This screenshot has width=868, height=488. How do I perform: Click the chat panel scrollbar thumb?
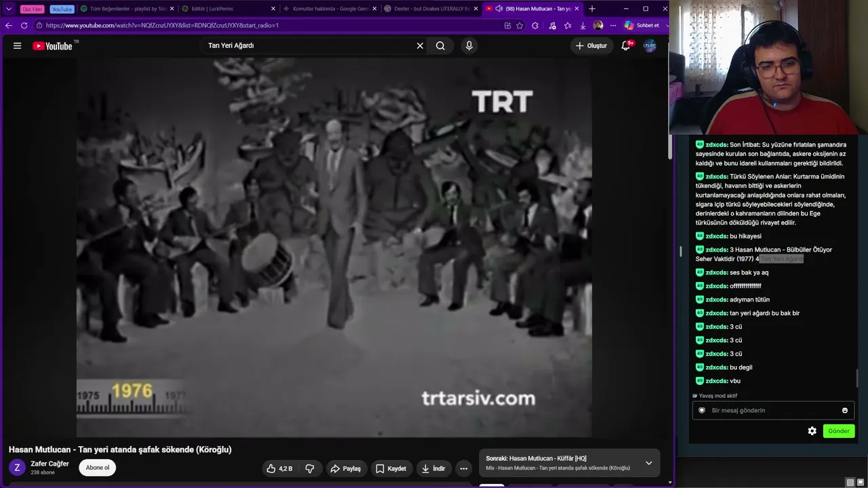(x=857, y=378)
